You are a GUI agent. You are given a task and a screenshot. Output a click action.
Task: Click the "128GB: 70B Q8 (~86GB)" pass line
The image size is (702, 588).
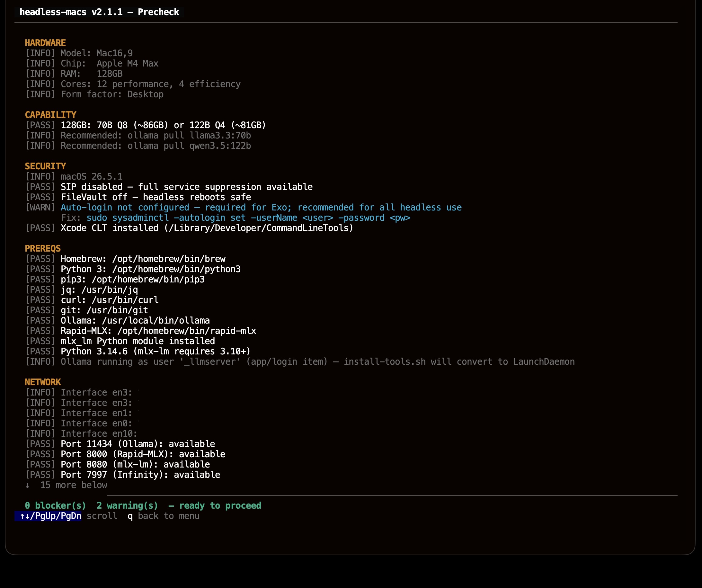tap(146, 125)
